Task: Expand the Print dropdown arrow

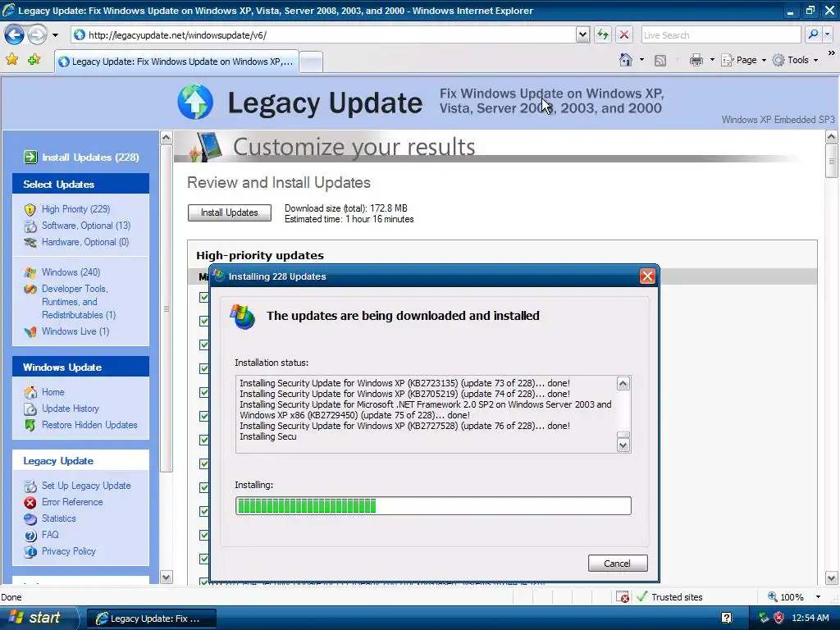Action: (x=712, y=60)
